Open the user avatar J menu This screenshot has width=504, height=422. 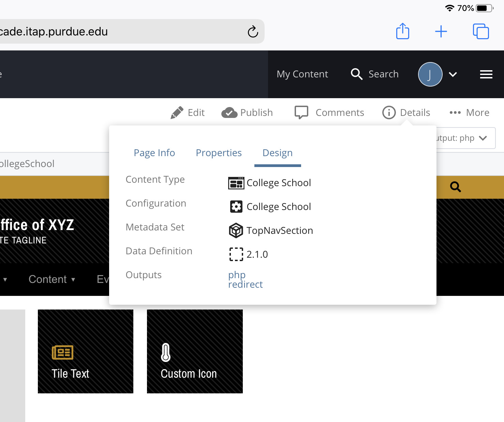(430, 74)
